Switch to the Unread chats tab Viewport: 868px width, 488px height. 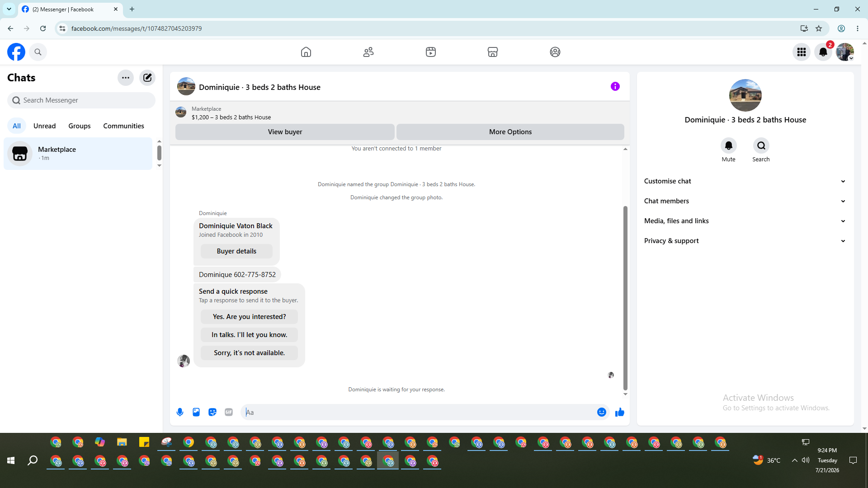[x=45, y=126]
